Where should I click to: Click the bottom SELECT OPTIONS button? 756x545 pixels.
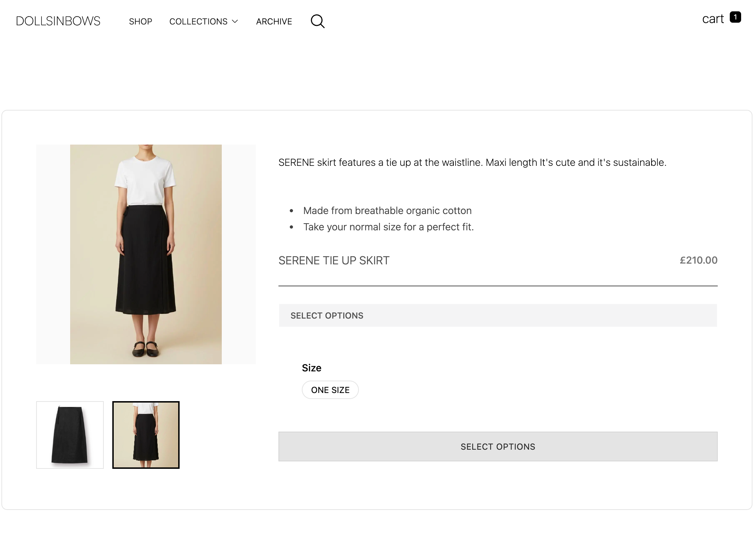coord(497,446)
